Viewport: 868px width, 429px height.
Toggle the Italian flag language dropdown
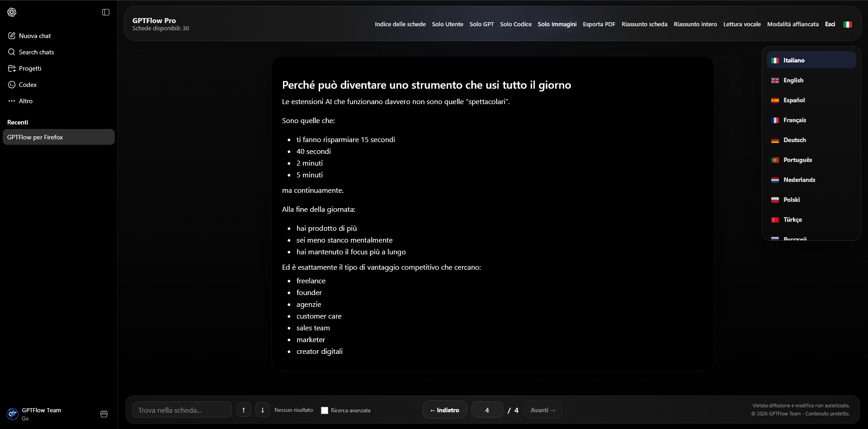click(x=848, y=24)
